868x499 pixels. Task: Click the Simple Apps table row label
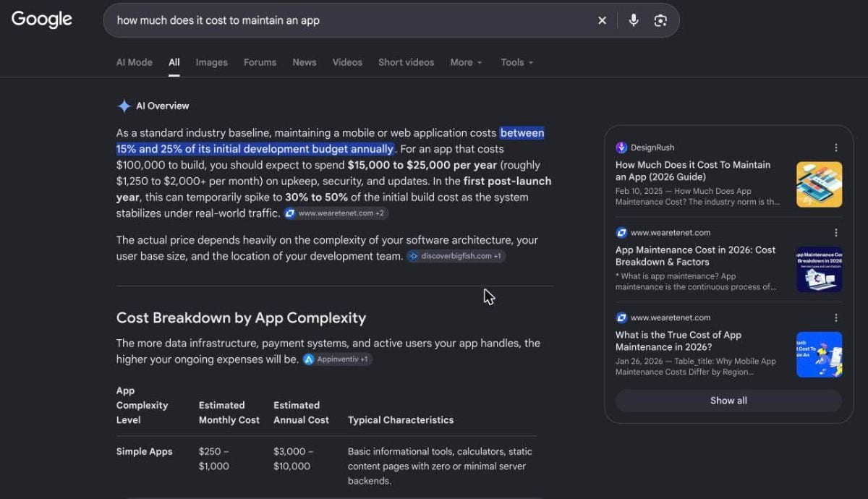145,451
